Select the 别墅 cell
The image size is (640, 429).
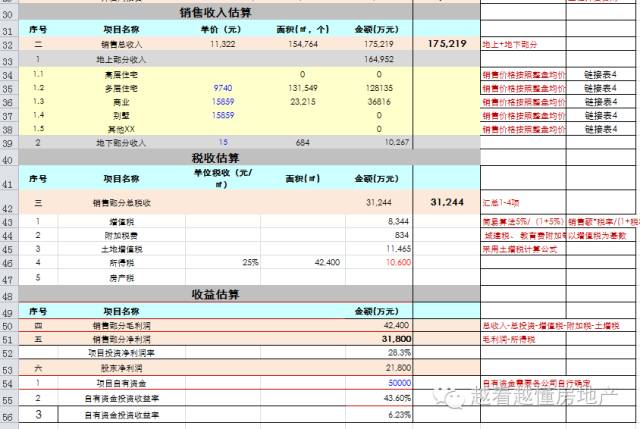click(121, 116)
